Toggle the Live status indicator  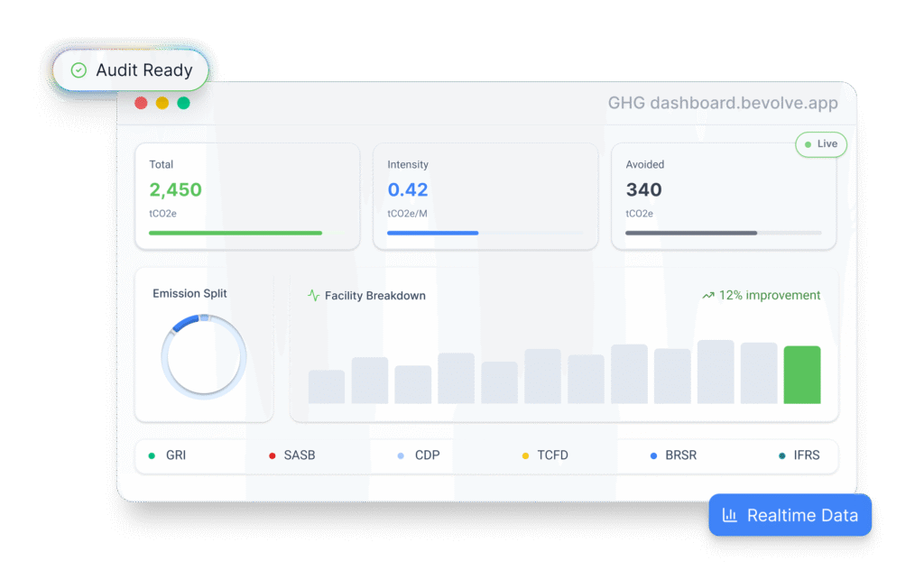820,144
